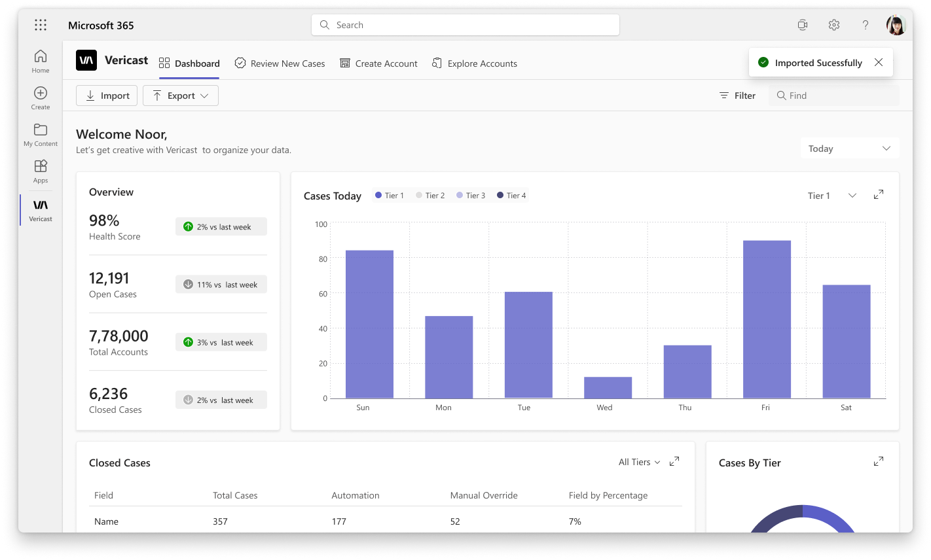This screenshot has height=560, width=931.
Task: Select Vericast app in the sidebar
Action: point(41,210)
